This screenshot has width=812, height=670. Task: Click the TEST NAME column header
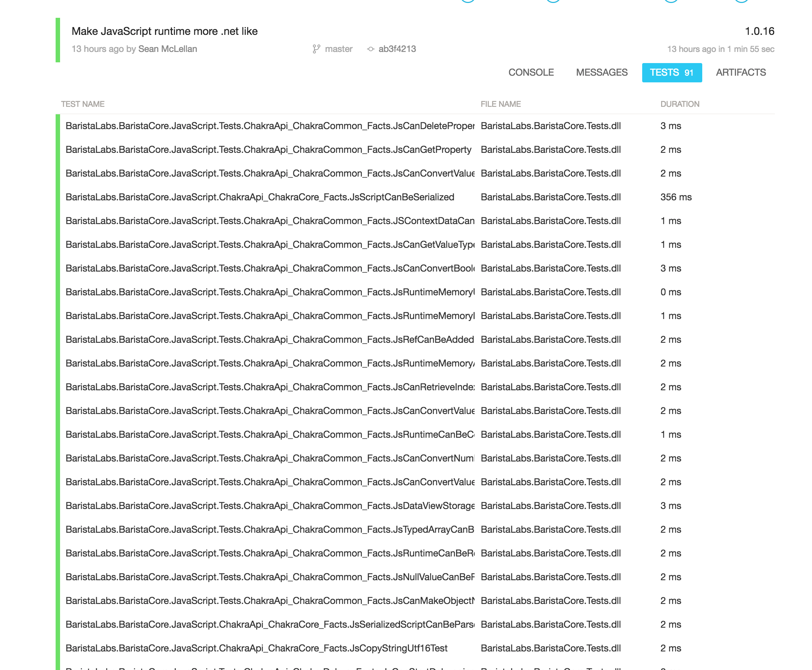83,104
